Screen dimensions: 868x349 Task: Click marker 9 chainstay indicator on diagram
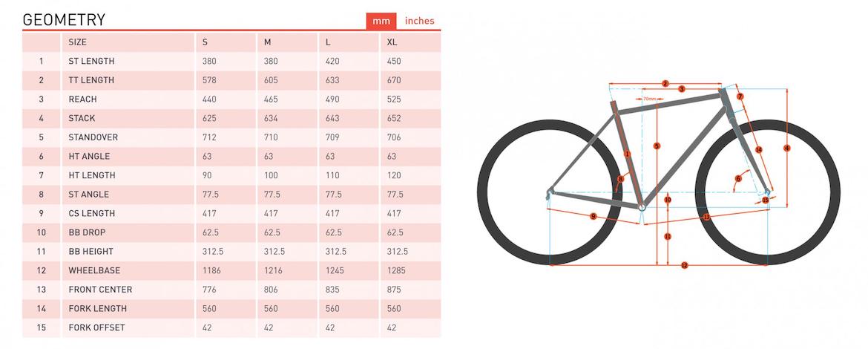pos(594,216)
